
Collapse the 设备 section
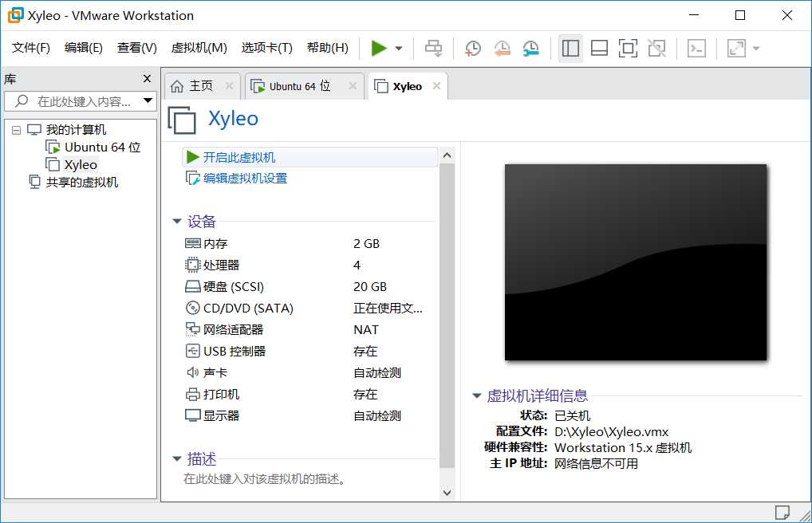coord(176,222)
